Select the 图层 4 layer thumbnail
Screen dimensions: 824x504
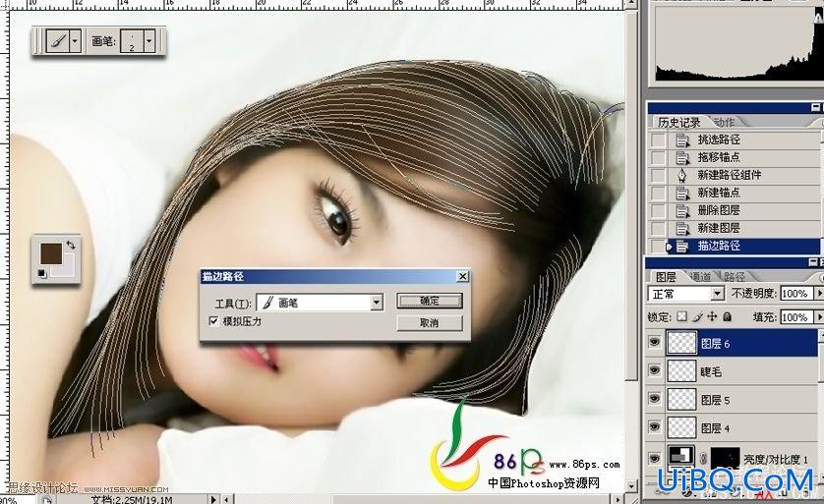(681, 427)
